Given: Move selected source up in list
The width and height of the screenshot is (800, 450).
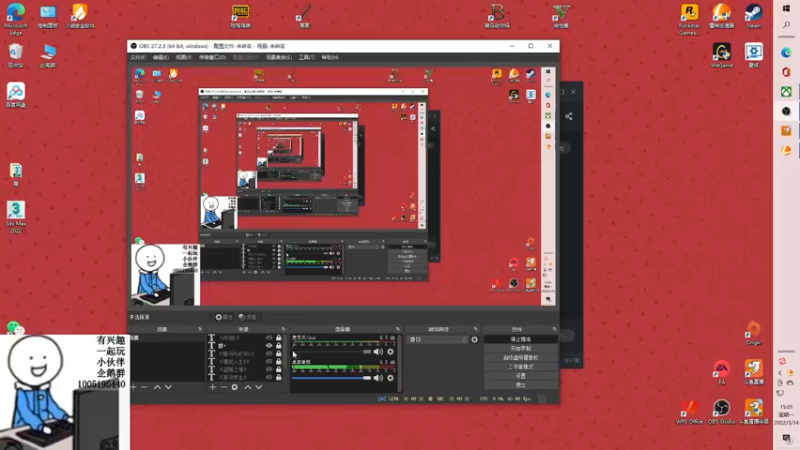Looking at the screenshot, I should click(x=248, y=387).
